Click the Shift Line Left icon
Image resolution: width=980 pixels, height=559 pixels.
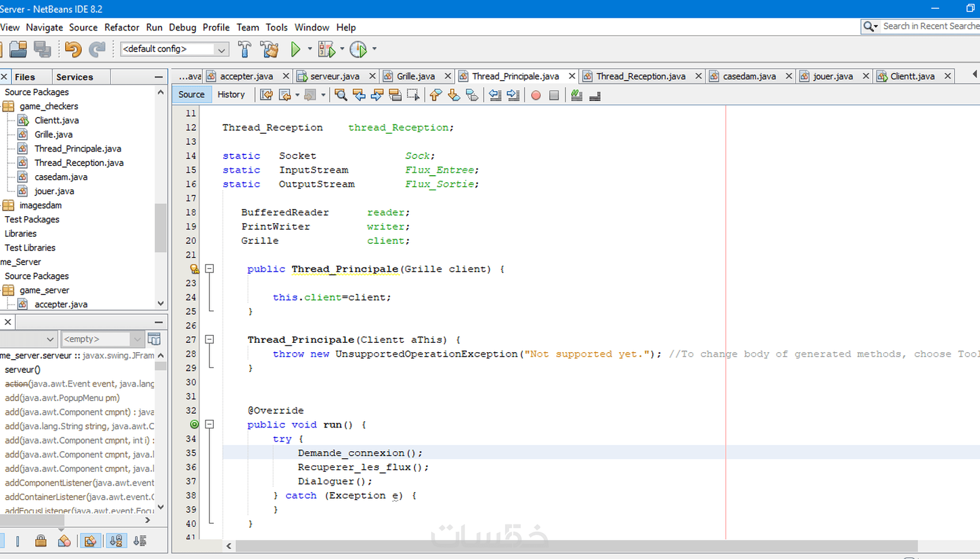point(495,95)
